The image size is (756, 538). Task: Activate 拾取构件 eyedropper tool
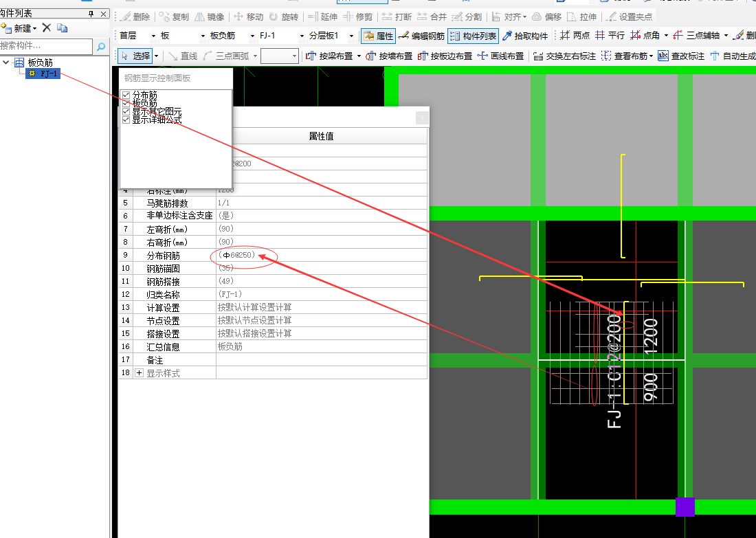tap(525, 36)
